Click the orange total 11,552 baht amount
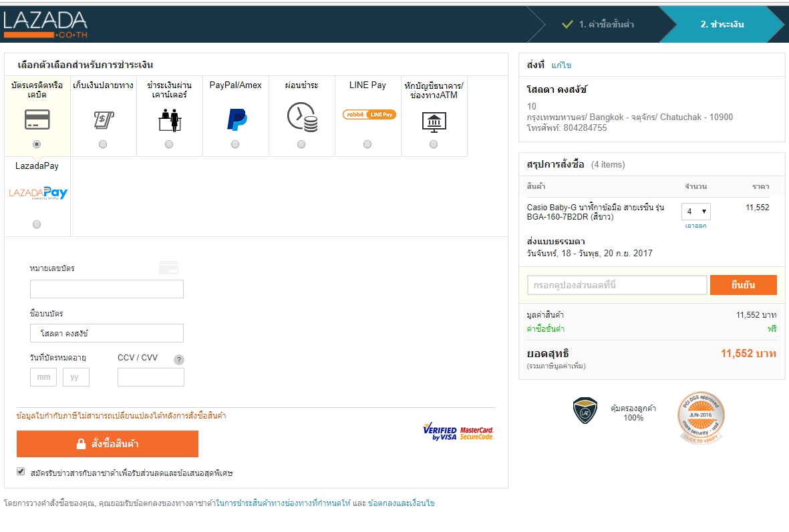The width and height of the screenshot is (789, 532). (748, 354)
